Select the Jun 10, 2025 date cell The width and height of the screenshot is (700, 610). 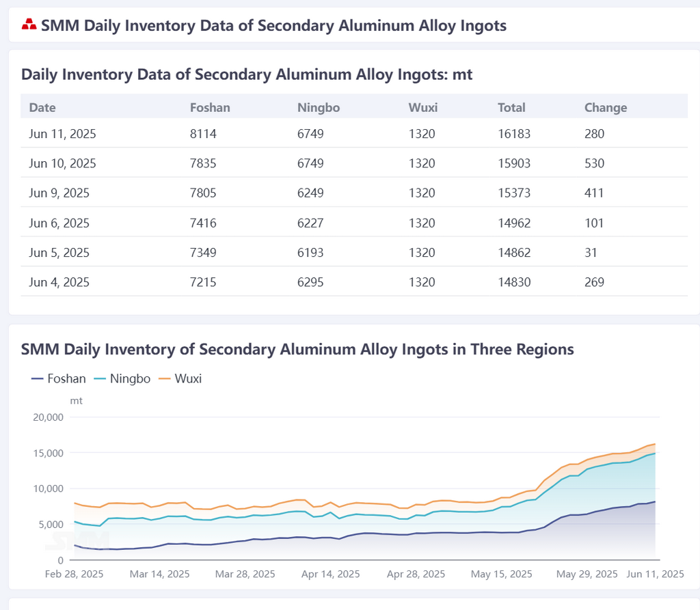[x=62, y=163]
